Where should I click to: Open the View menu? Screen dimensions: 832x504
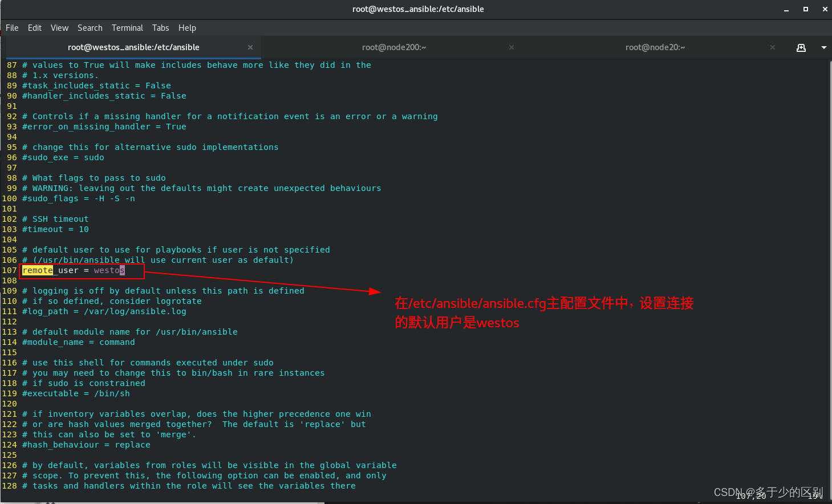(59, 28)
